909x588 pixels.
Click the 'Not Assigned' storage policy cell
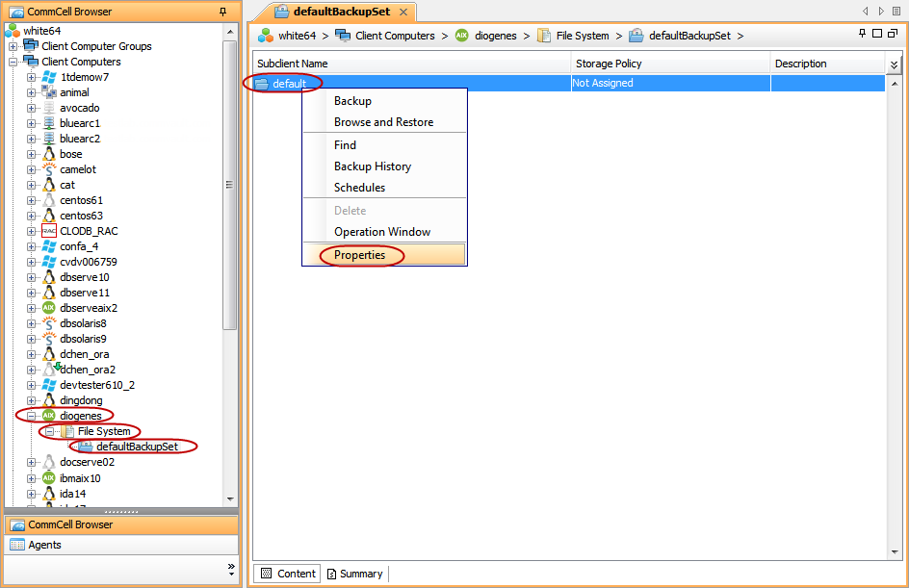point(671,84)
